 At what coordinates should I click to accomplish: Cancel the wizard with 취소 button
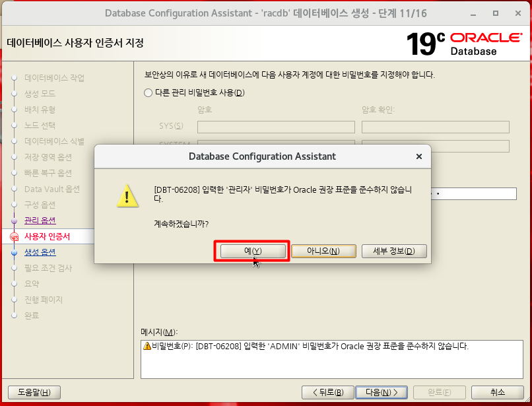click(x=498, y=392)
